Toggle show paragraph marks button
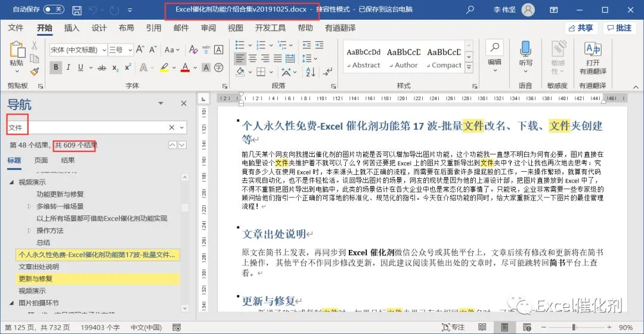 pyautogui.click(x=327, y=72)
